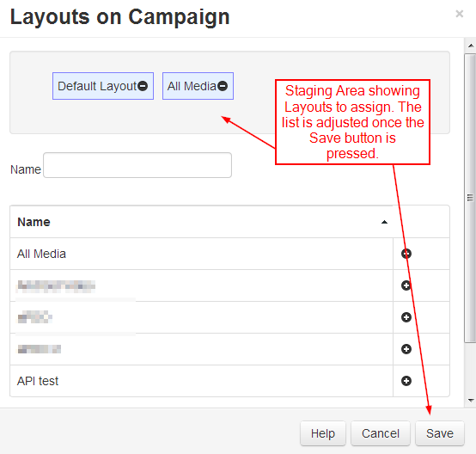Cancel the Layouts on Campaign dialog
476x454 pixels.
(x=381, y=433)
